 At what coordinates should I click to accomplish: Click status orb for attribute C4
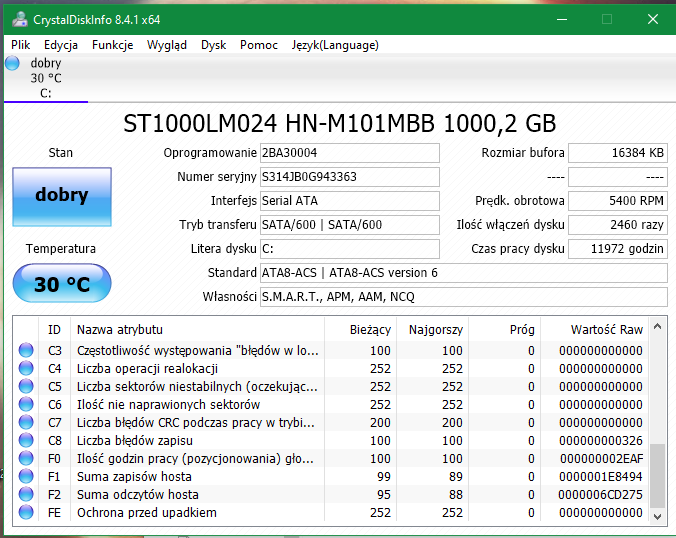coord(26,368)
